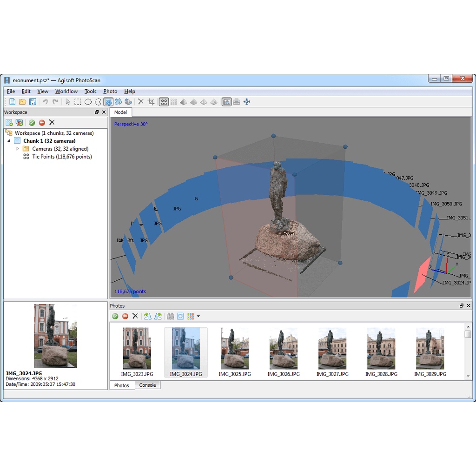Expand the Cameras folder in tree
The height and width of the screenshot is (476, 476).
click(x=18, y=149)
